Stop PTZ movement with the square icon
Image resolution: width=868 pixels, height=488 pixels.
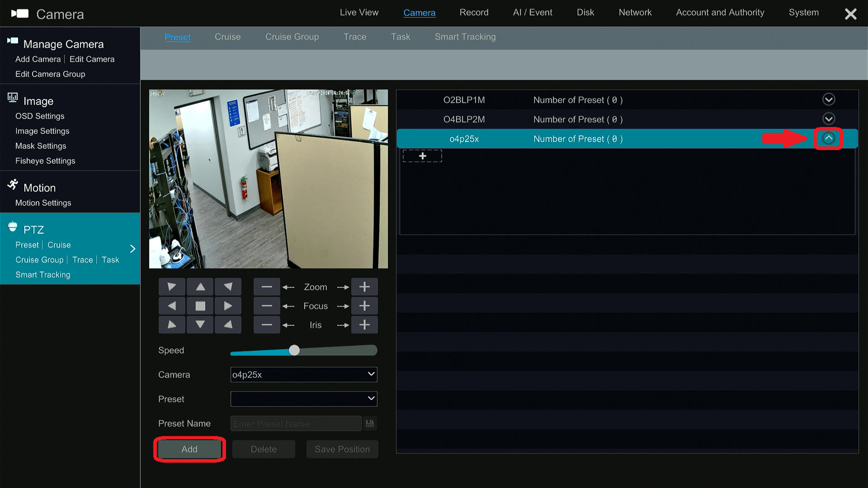pyautogui.click(x=200, y=306)
